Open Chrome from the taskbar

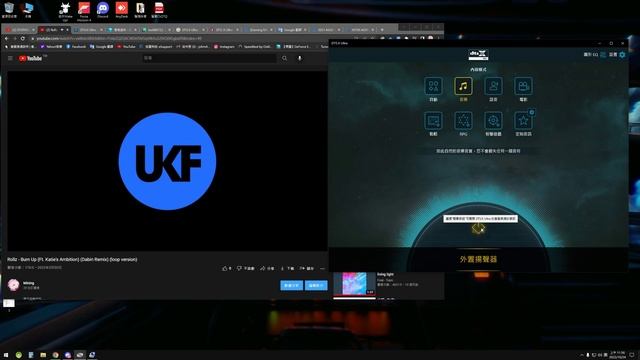tap(55, 355)
